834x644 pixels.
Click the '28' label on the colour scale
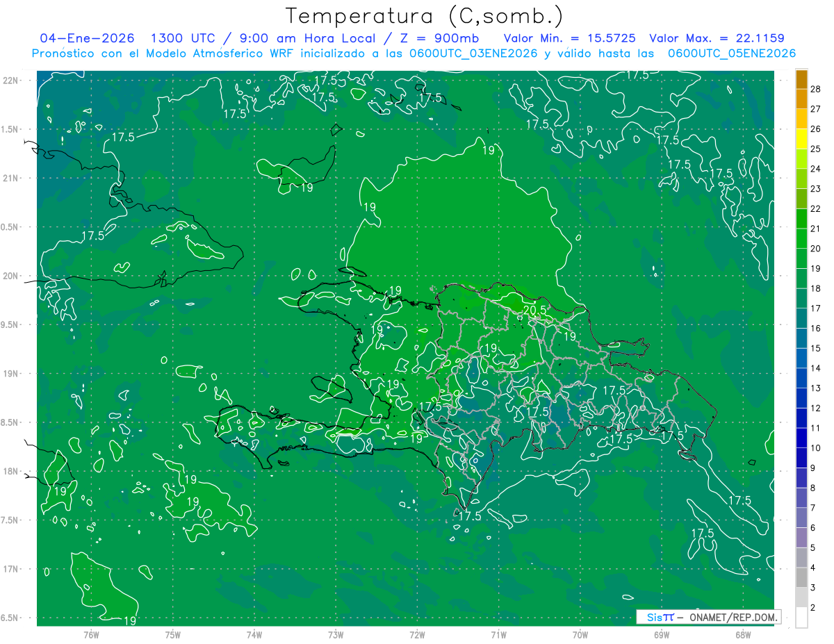[816, 89]
